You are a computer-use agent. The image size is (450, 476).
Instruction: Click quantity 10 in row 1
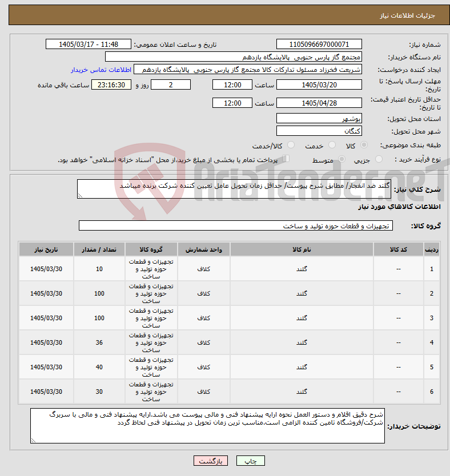[99, 269]
